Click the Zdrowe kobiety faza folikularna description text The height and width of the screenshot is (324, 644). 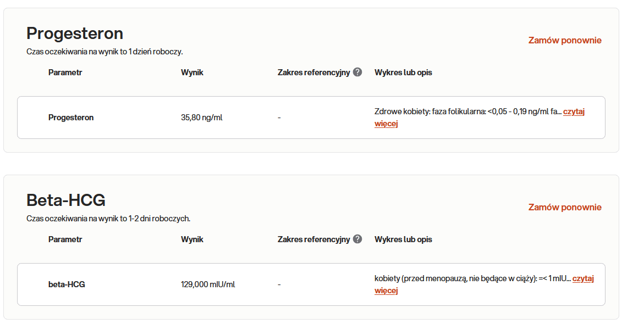[467, 112]
